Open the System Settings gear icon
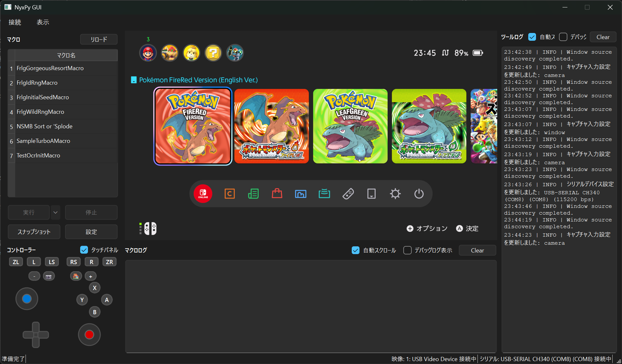Viewport: 622px width, 364px height. (395, 194)
